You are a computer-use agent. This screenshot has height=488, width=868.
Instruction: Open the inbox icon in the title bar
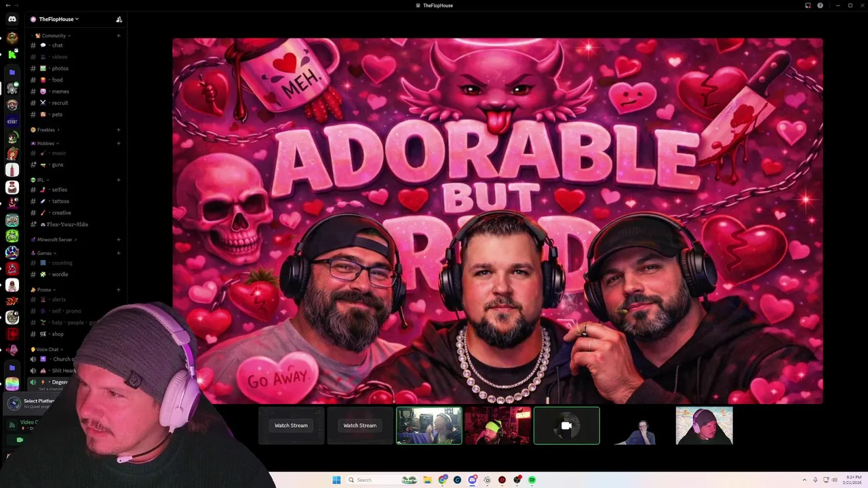808,5
